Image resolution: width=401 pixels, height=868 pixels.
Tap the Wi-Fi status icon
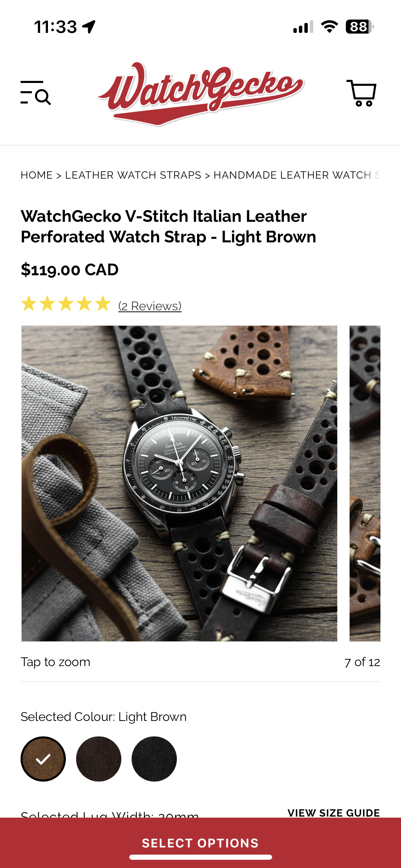329,27
